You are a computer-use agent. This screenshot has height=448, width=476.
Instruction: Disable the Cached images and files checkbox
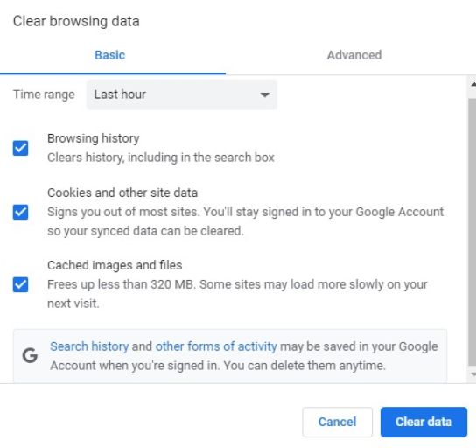20,284
